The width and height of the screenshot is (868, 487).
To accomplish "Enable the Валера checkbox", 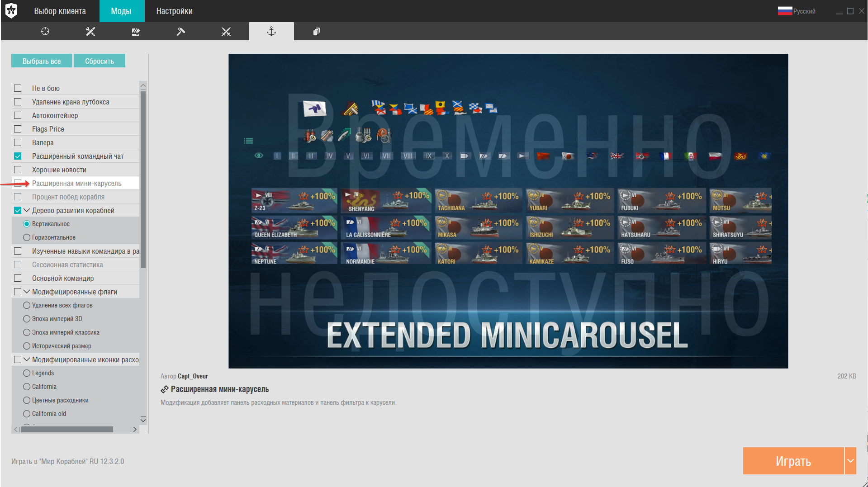I will click(x=18, y=142).
